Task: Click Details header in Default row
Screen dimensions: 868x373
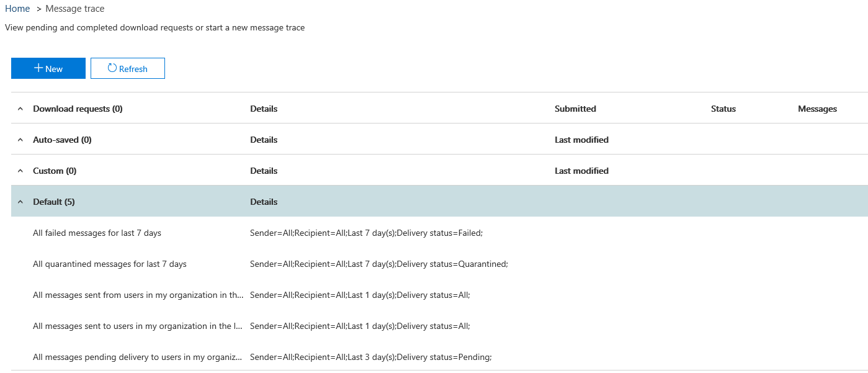Action: pyautogui.click(x=264, y=202)
